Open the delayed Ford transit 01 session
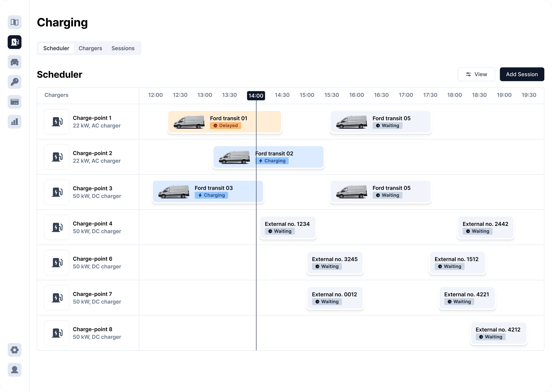552x392 pixels. [x=224, y=122]
